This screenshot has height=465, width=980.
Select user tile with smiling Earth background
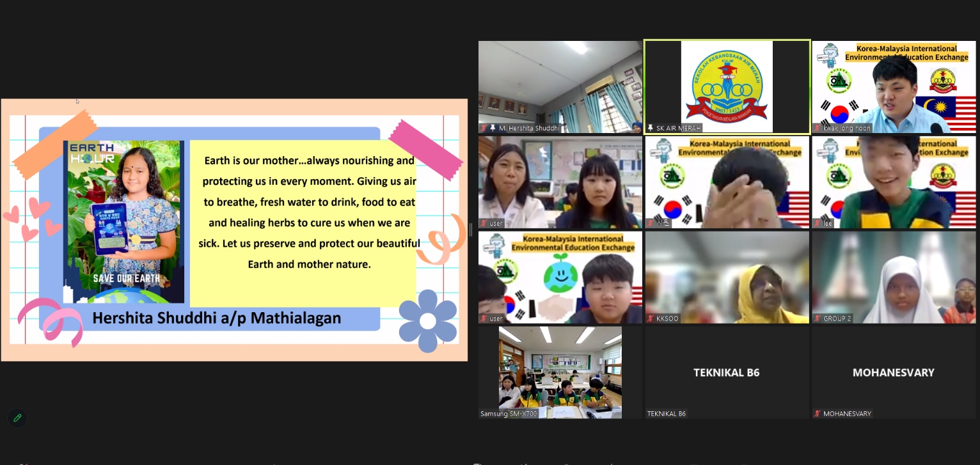560,278
